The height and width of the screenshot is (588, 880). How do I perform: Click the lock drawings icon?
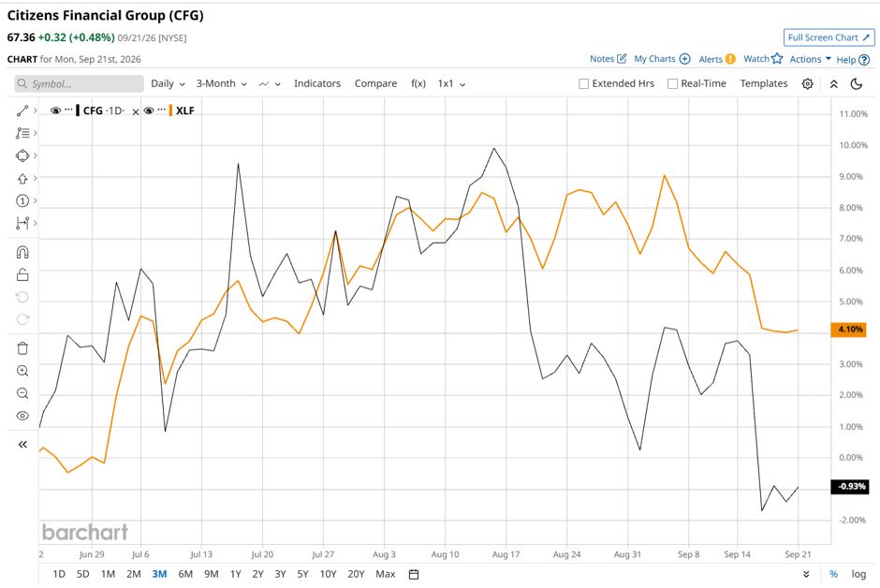[x=22, y=274]
